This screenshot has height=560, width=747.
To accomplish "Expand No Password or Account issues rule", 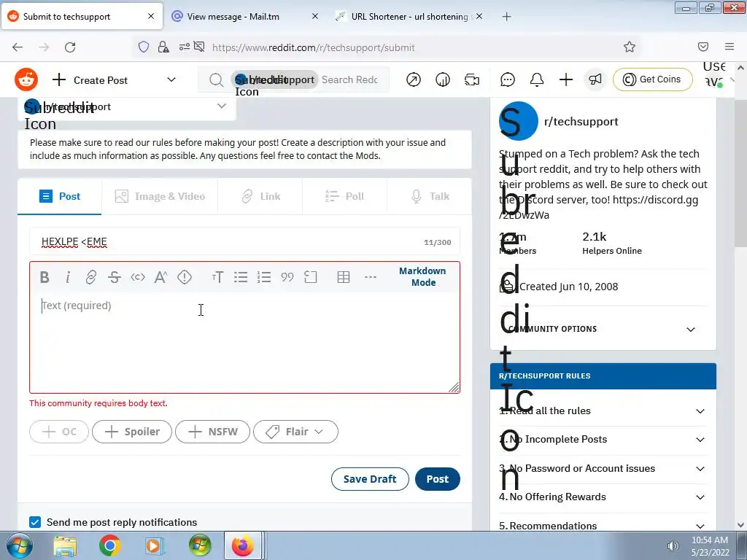I will click(x=603, y=469).
